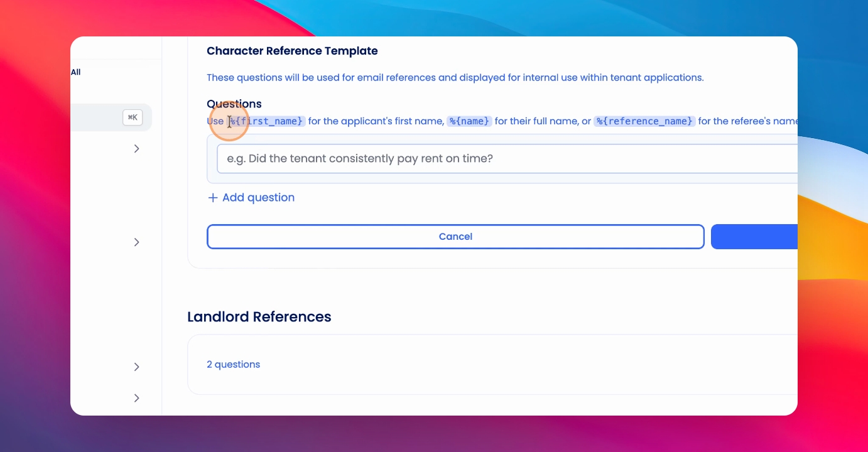Screen dimensions: 868x452
Task: Click the sidebar chevron next to the question field
Action: (x=137, y=149)
